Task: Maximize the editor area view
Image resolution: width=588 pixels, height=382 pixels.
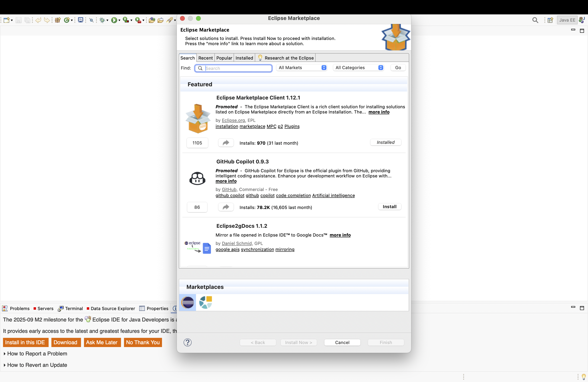Action: [582, 31]
